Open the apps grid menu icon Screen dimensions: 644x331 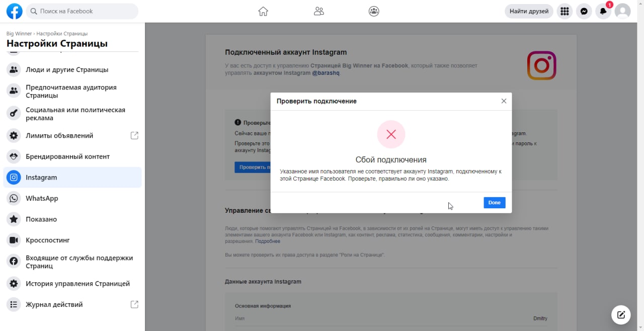[x=565, y=11]
